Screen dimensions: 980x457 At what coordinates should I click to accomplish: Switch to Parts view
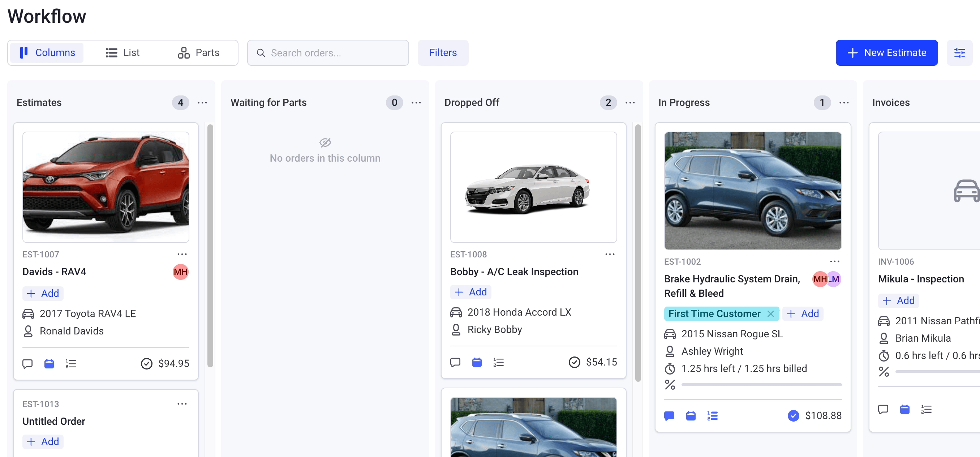(199, 52)
